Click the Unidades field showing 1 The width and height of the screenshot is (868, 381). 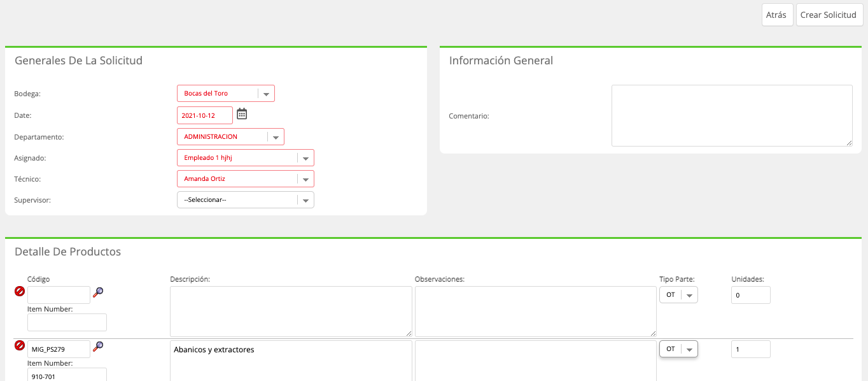751,349
